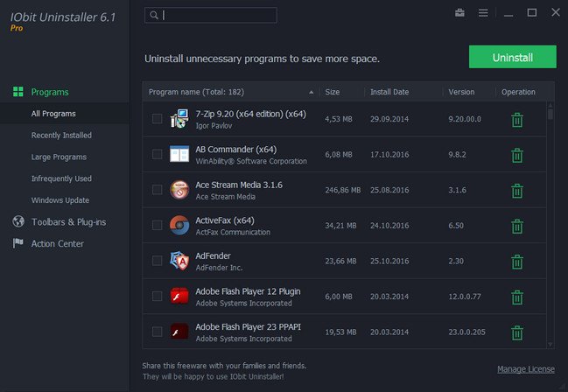Open Toolbars & Plug-ins section
The height and width of the screenshot is (392, 568).
pos(68,221)
